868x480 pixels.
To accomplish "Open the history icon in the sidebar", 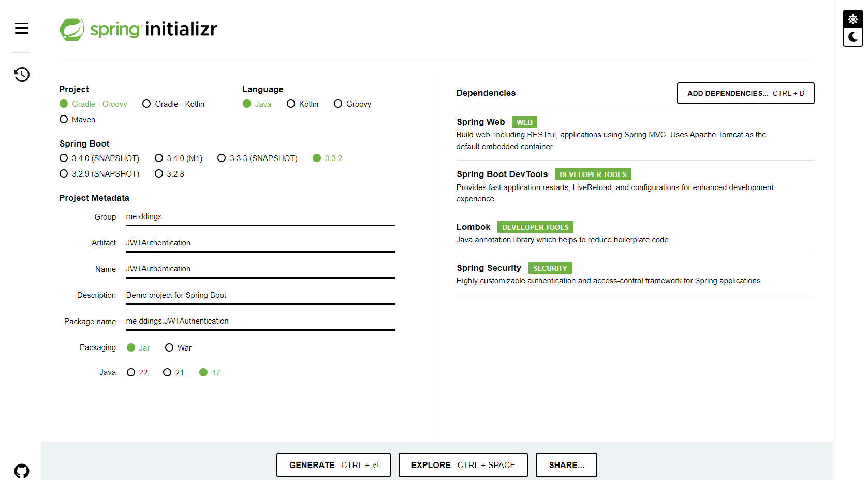I will click(x=22, y=75).
